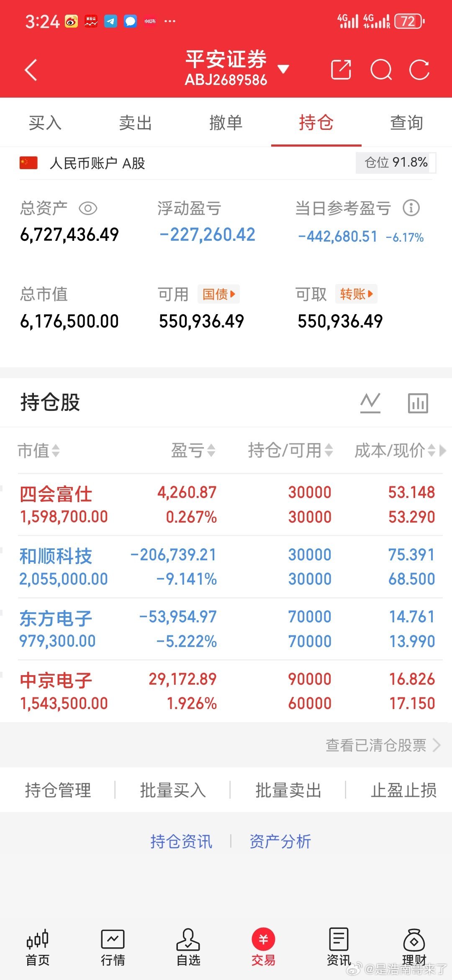This screenshot has height=980, width=452.
Task: Switch to the 撤单 tab
Action: [226, 123]
